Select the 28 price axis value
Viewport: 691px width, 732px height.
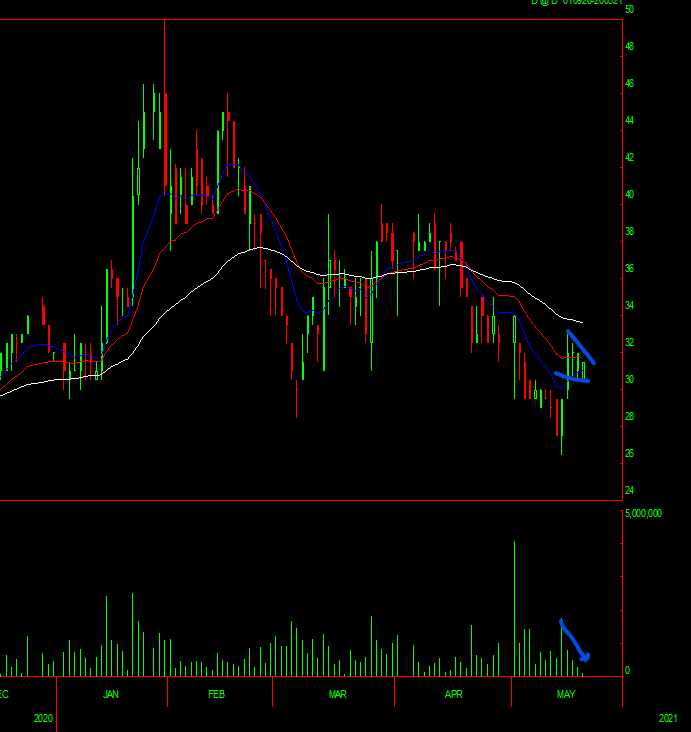[629, 416]
